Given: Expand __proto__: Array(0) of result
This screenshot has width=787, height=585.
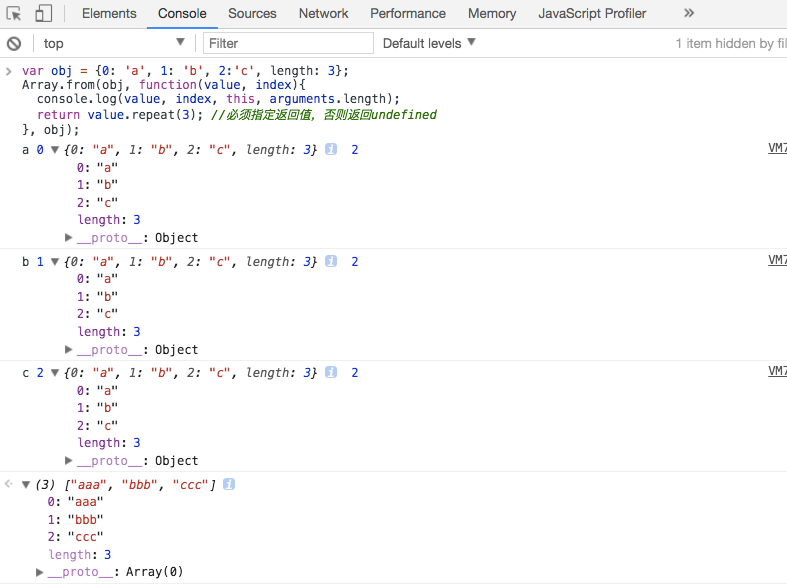Looking at the screenshot, I should (39, 572).
